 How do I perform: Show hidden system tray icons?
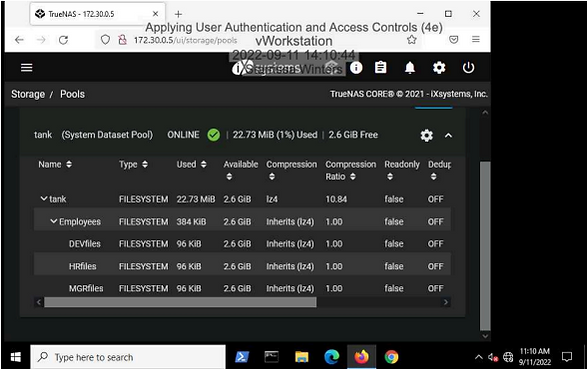(478, 357)
